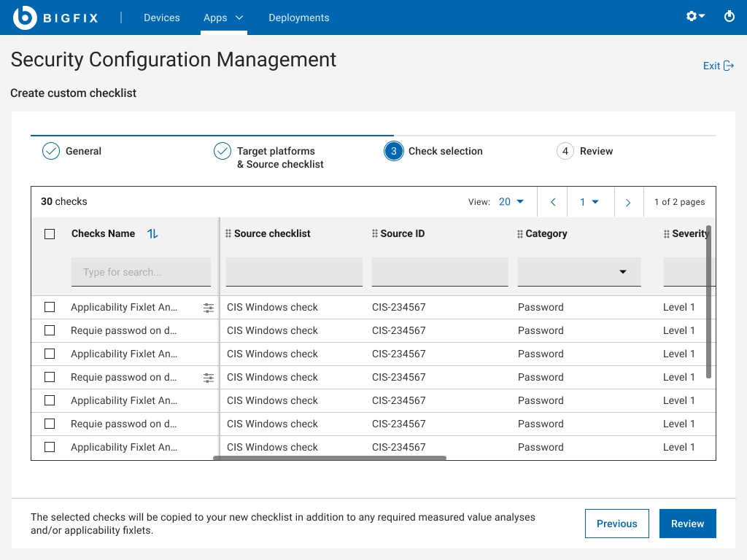The image size is (747, 560).
Task: Go to next page arrow
Action: coord(628,202)
